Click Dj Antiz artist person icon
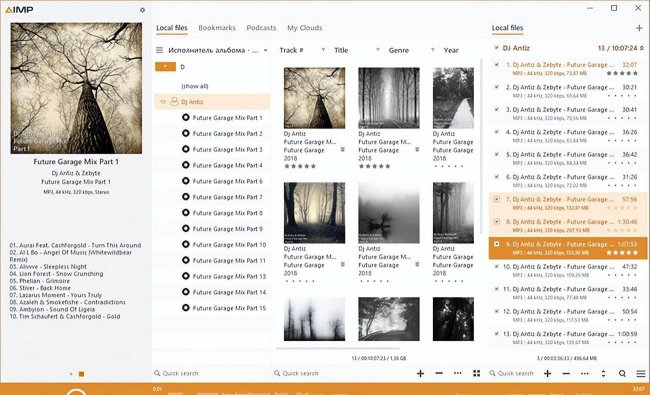 coord(175,102)
